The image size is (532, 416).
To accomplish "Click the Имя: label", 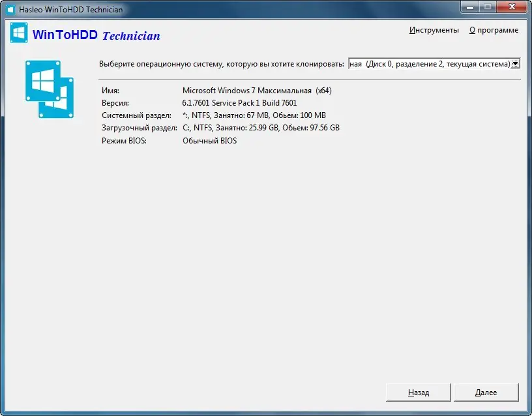I will tap(110, 91).
